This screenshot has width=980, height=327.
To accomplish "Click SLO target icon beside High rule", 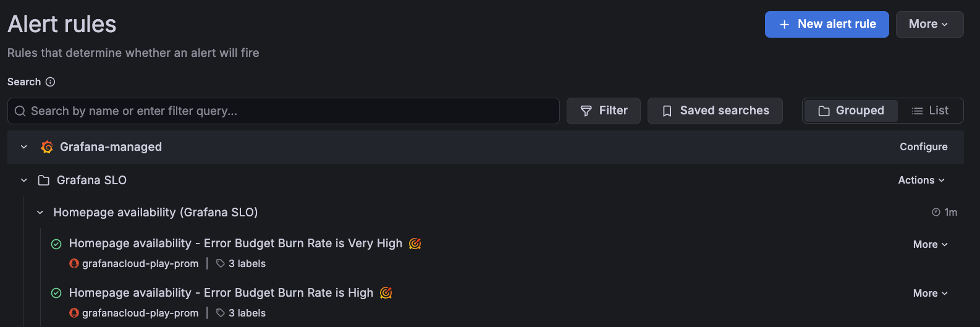I will tap(386, 293).
